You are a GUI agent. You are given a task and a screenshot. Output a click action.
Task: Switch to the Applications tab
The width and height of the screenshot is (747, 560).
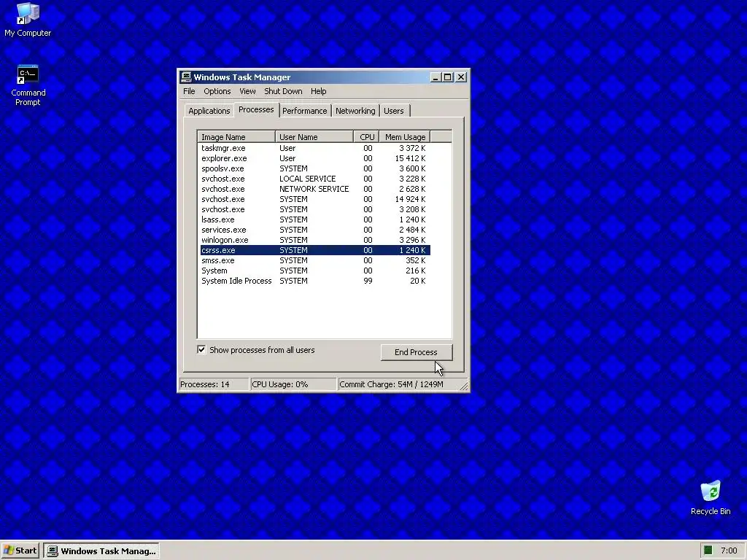[x=209, y=111]
